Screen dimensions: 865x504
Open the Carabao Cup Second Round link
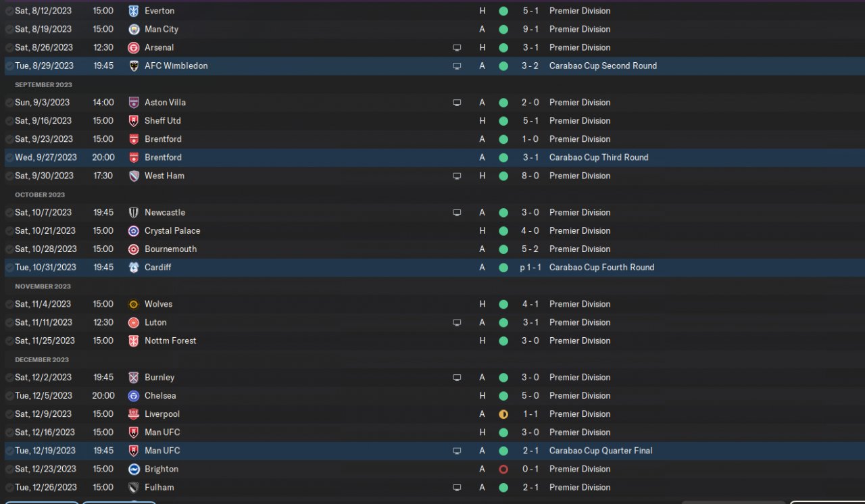(x=603, y=66)
